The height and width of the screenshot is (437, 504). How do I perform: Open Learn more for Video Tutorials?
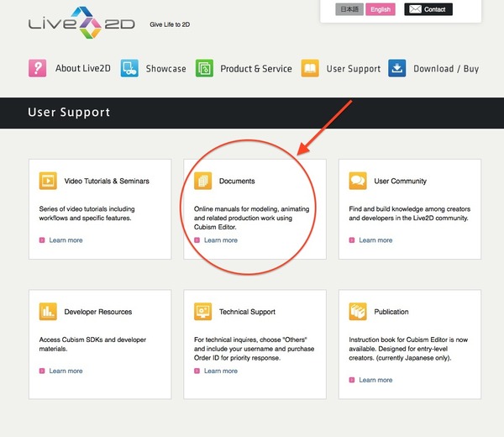click(66, 240)
